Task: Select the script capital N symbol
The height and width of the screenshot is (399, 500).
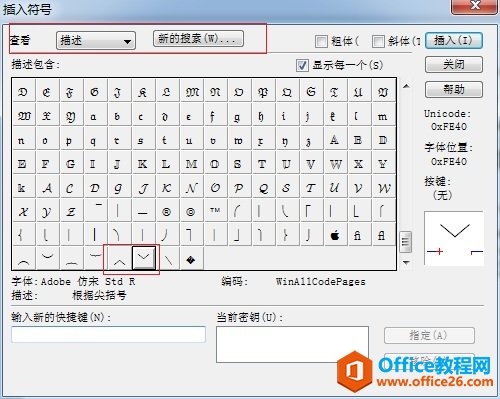Action: 191,188
